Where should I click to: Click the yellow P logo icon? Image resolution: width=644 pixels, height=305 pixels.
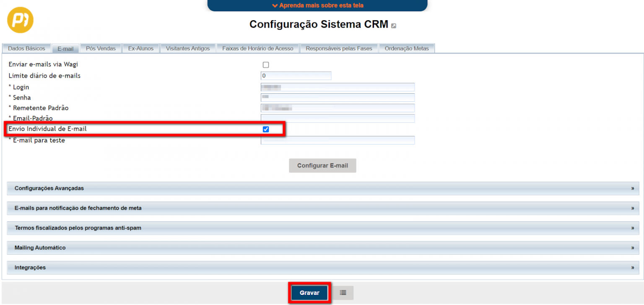coord(20,20)
